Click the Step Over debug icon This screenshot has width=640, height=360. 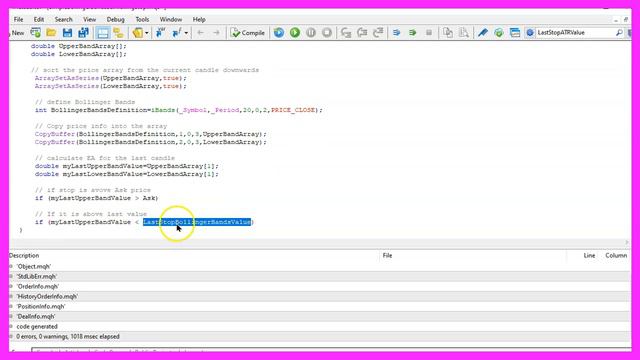pyautogui.click(x=362, y=33)
